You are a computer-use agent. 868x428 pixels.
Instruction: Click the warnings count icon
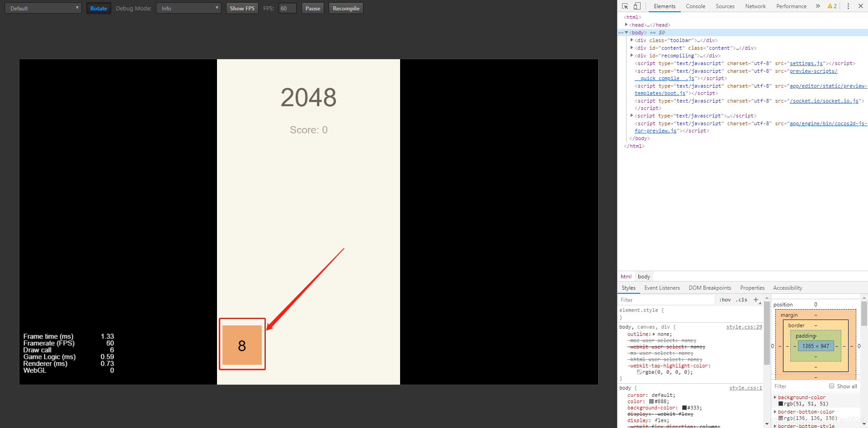coord(832,6)
